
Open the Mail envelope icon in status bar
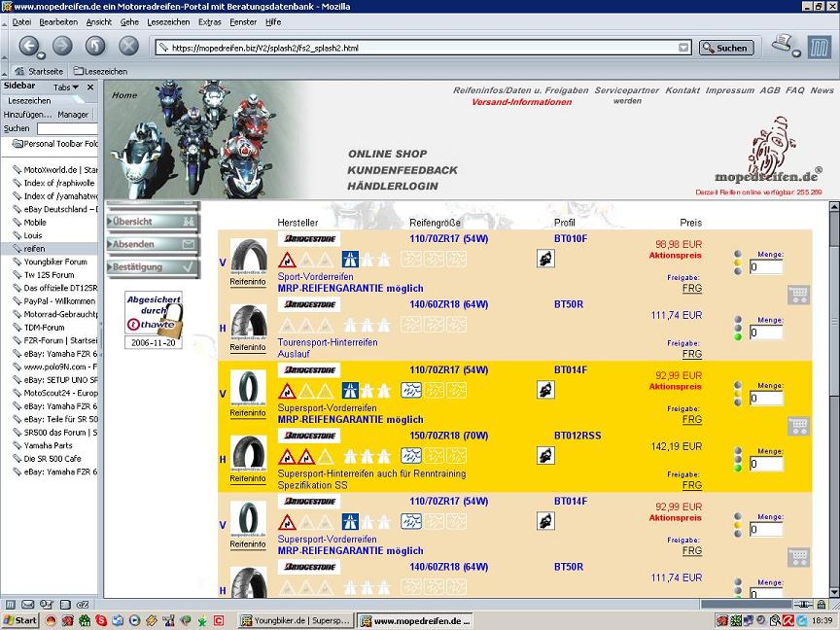tap(27, 605)
